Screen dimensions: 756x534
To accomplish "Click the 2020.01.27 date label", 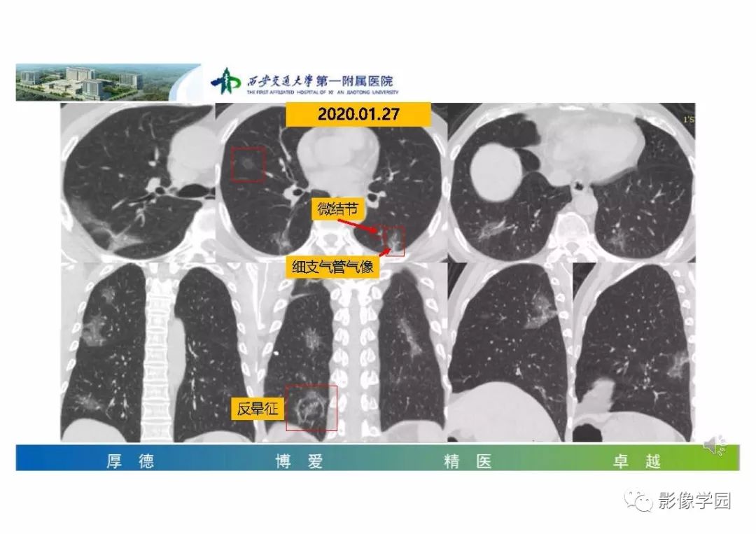I will pos(358,114).
